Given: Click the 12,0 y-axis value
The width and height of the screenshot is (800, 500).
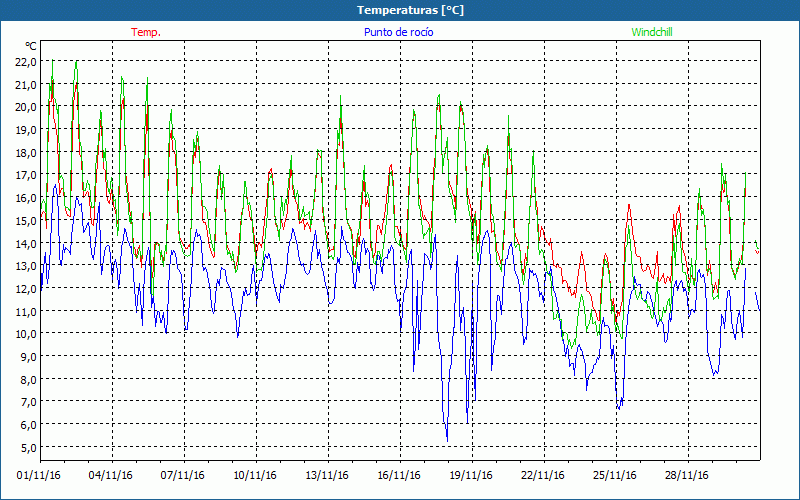Looking at the screenshot, I should [x=27, y=289].
